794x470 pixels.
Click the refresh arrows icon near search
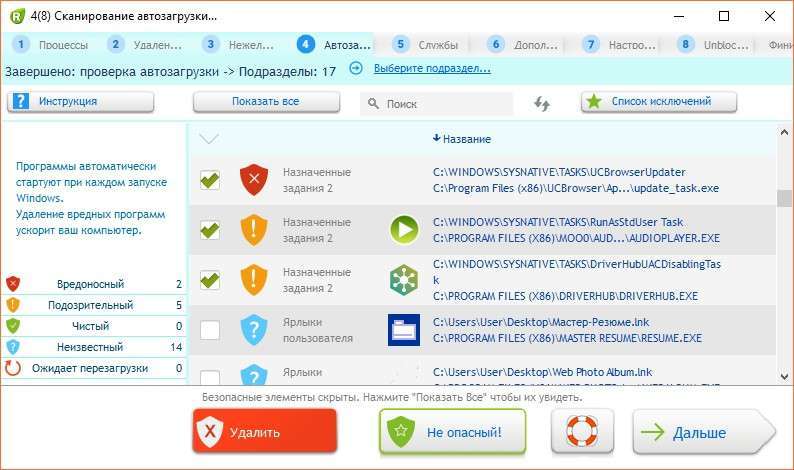point(542,104)
